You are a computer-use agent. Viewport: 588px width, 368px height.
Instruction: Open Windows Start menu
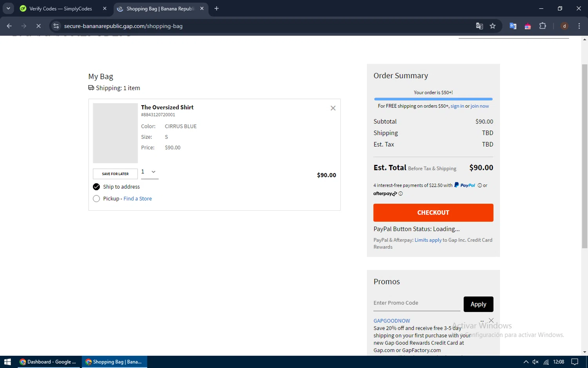click(x=7, y=362)
